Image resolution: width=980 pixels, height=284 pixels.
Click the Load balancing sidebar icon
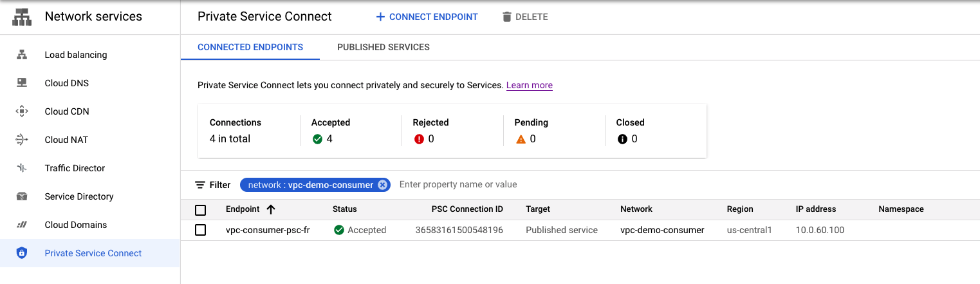(22, 55)
